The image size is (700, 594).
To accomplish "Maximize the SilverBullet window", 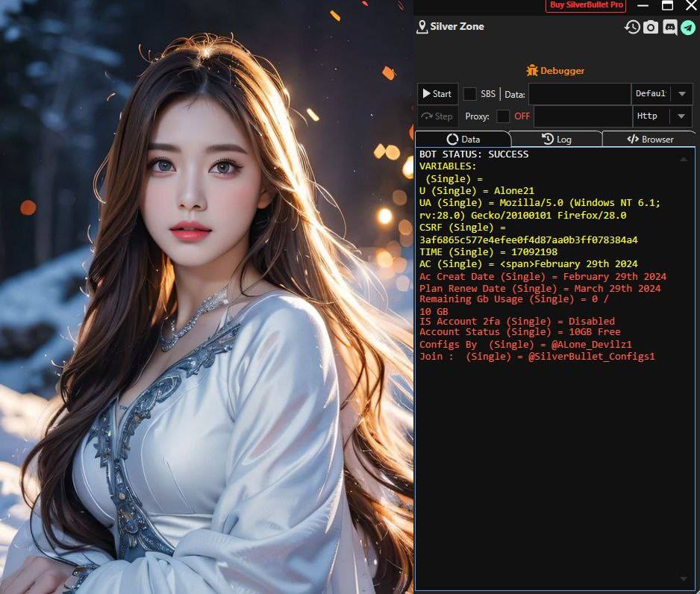I will click(667, 5).
